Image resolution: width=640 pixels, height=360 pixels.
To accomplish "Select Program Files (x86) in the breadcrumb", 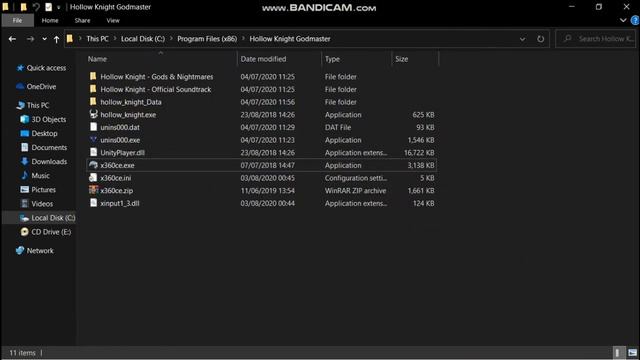I will 207,39.
